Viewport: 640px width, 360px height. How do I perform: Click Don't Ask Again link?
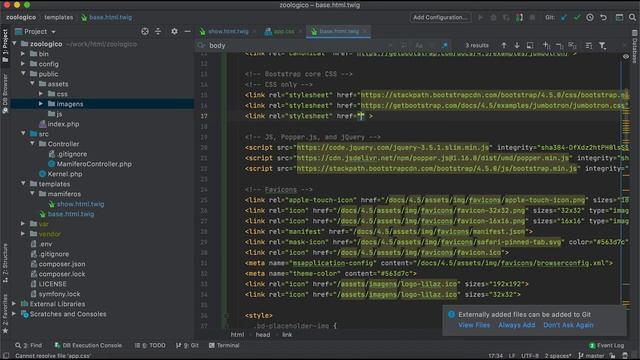tap(568, 325)
